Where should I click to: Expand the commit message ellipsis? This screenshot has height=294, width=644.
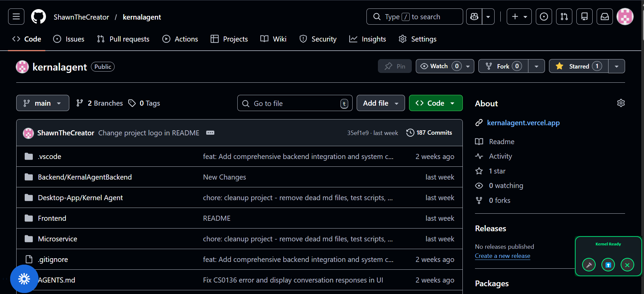pyautogui.click(x=210, y=133)
